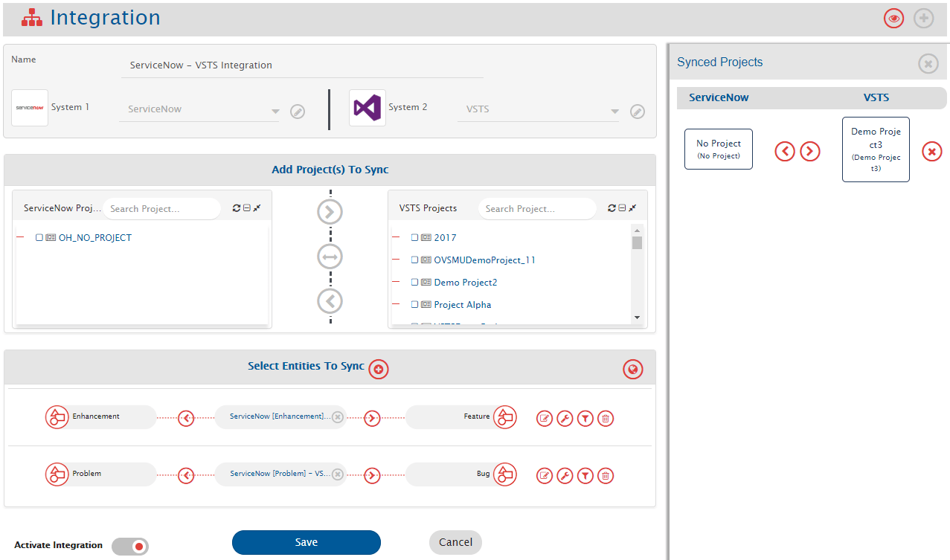Open the wrench settings for Enhancement mapping

(x=565, y=419)
